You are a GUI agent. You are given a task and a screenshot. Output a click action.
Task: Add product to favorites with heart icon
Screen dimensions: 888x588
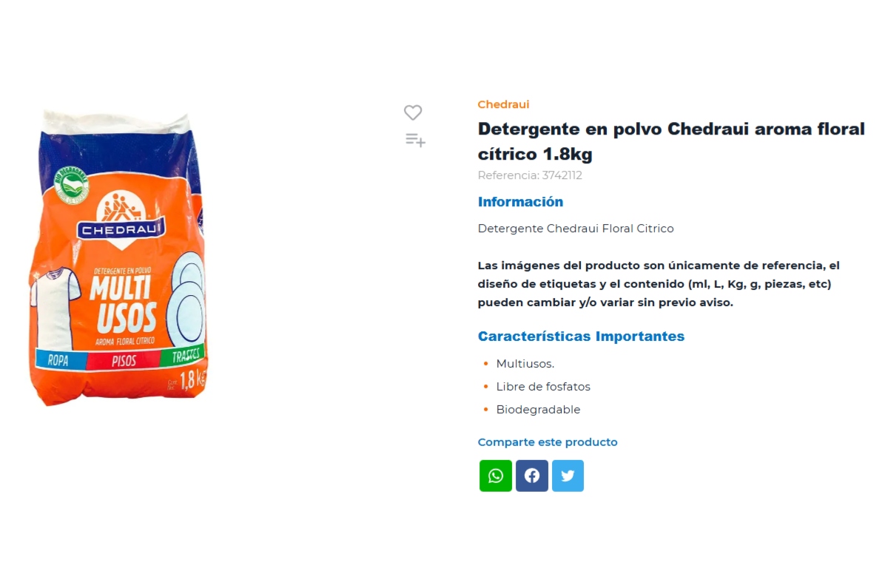pyautogui.click(x=413, y=112)
